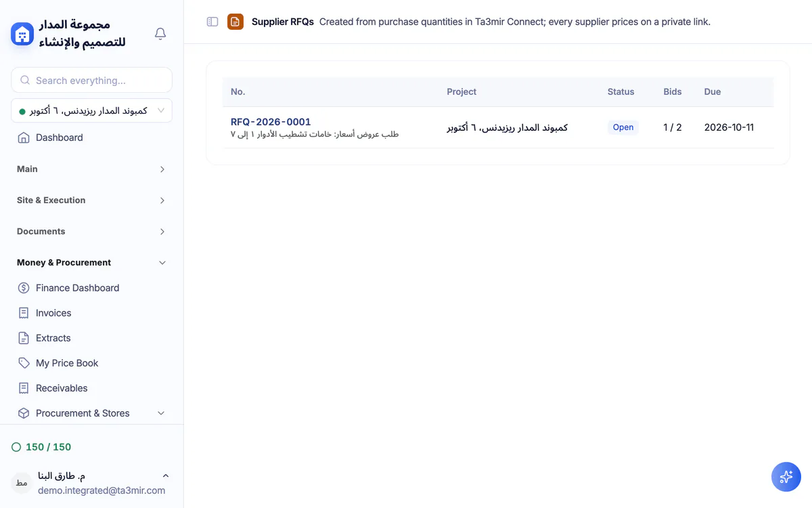Click the Project column header
The height and width of the screenshot is (508, 812).
(x=461, y=91)
